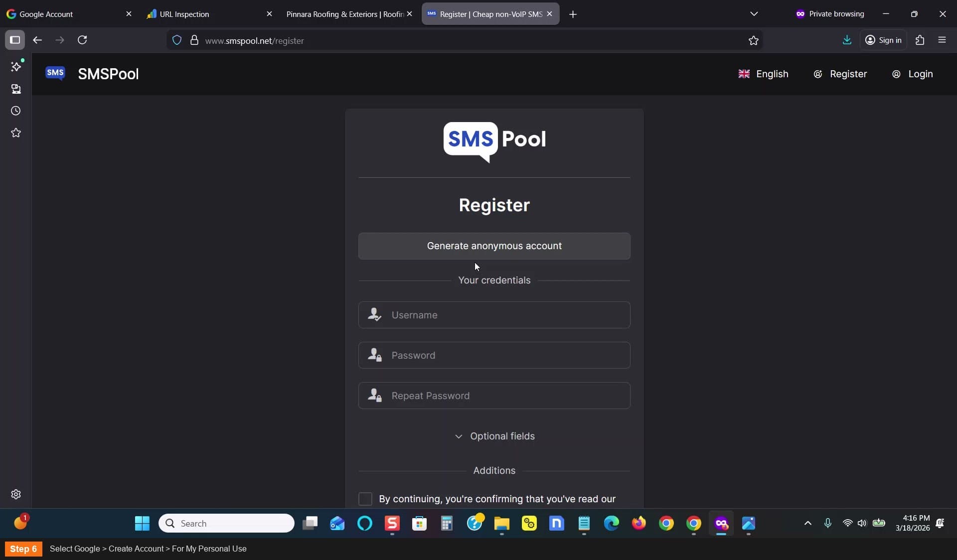Switch to the Google Account tab
Screen dimensions: 957x560
(x=69, y=14)
